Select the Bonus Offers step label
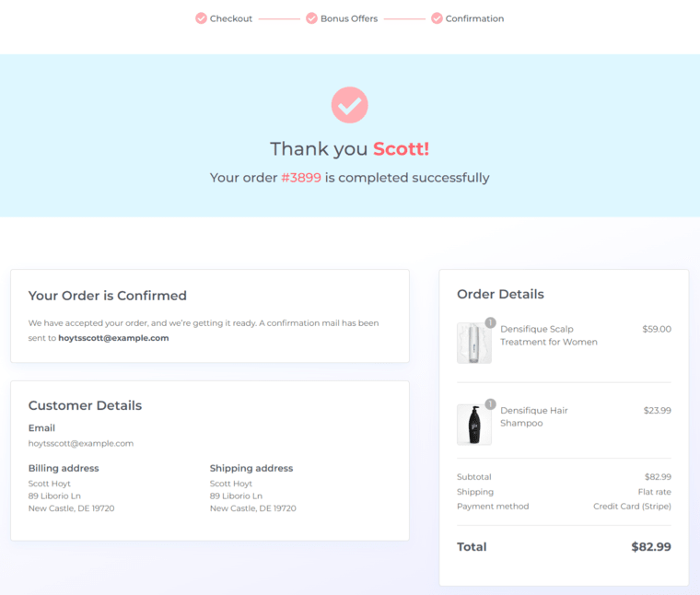Viewport: 700px width, 595px height. (349, 18)
